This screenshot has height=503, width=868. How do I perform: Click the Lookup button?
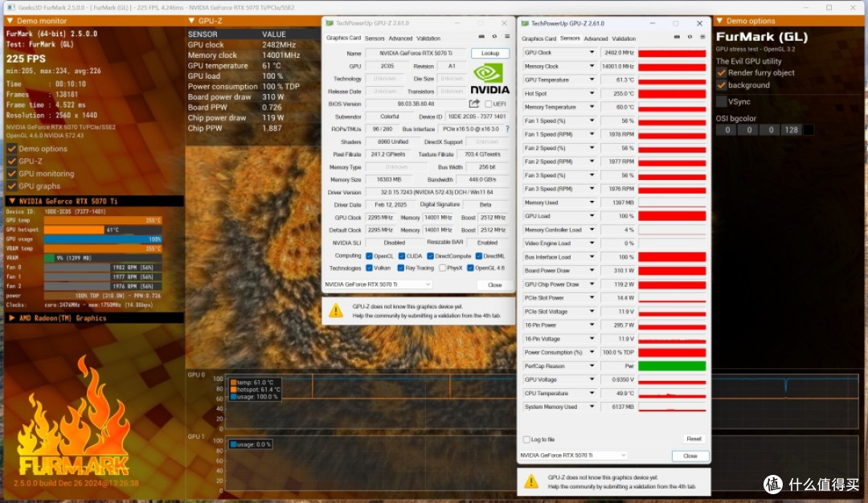(x=490, y=53)
